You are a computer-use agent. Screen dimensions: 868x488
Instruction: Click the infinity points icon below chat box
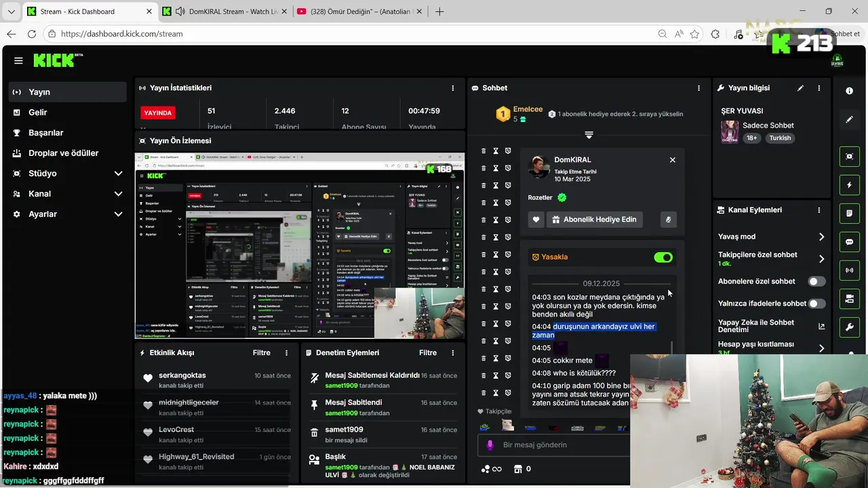[492, 469]
